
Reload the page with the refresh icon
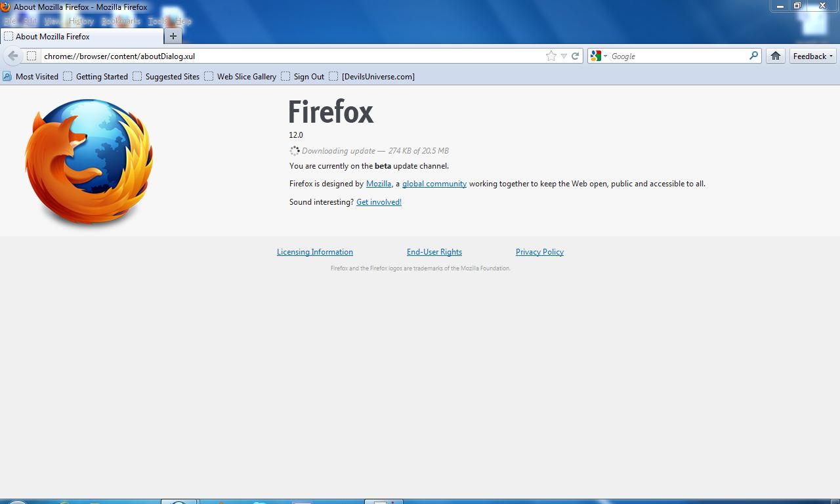tap(576, 56)
